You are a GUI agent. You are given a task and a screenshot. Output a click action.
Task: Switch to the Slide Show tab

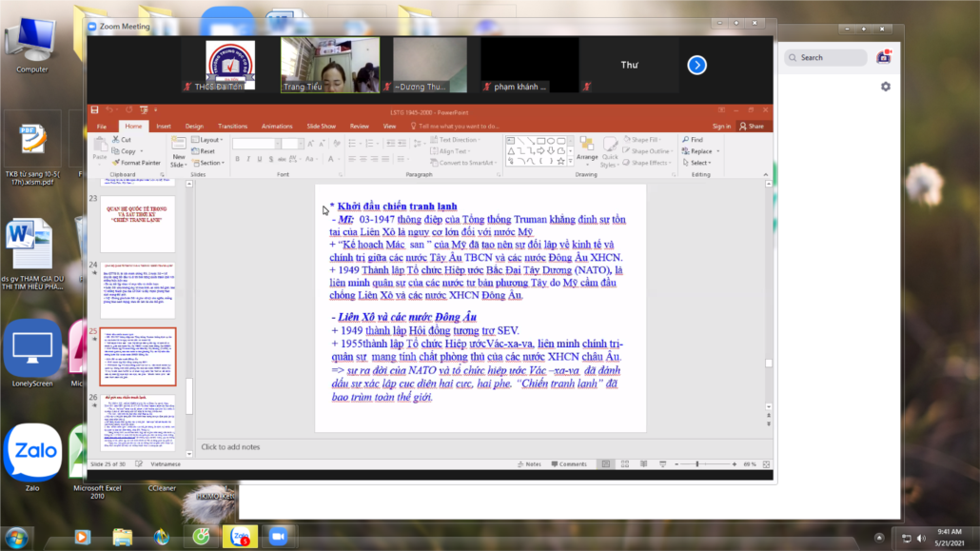321,126
